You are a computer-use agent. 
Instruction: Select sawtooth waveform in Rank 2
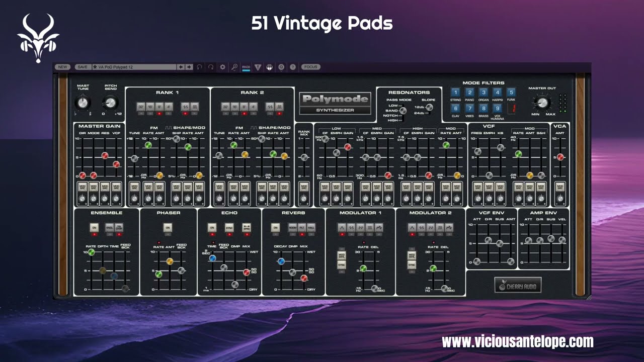tap(270, 106)
